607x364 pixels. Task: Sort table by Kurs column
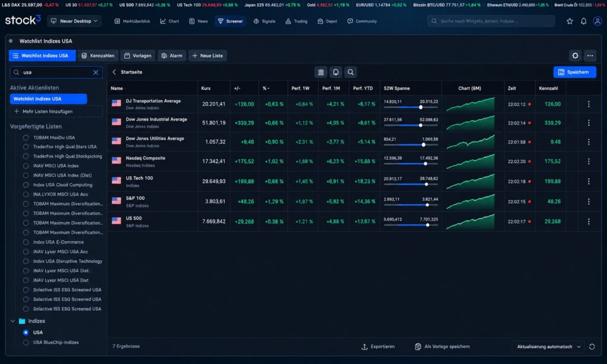click(206, 88)
